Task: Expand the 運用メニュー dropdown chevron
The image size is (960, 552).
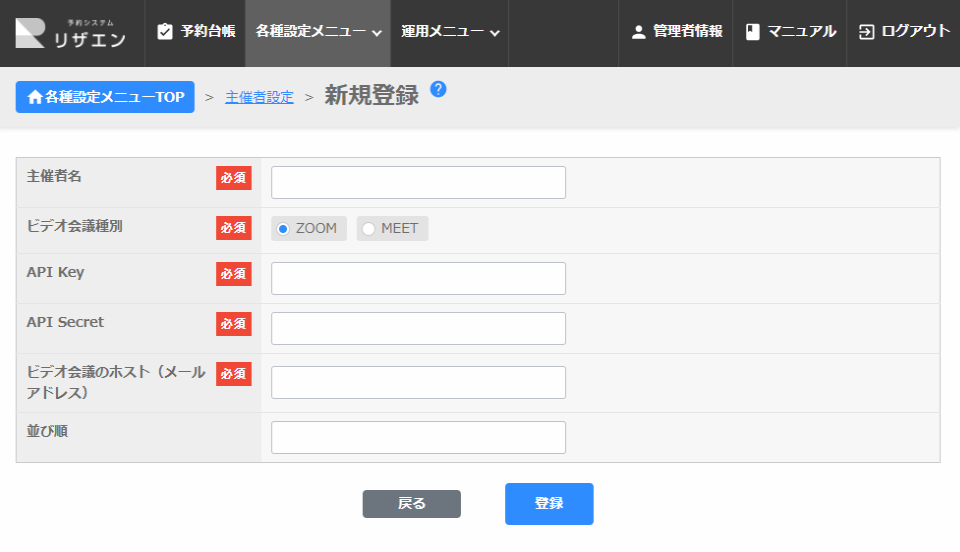Action: tap(495, 33)
